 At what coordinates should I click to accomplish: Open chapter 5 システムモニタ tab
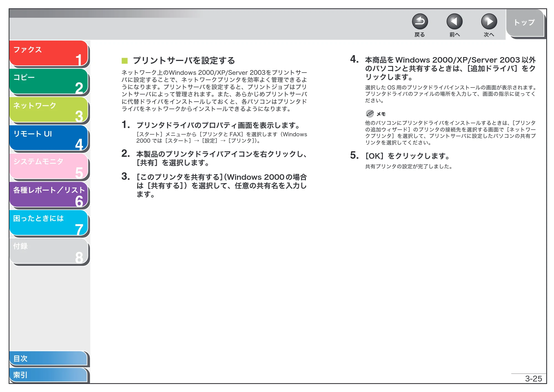tap(49, 166)
